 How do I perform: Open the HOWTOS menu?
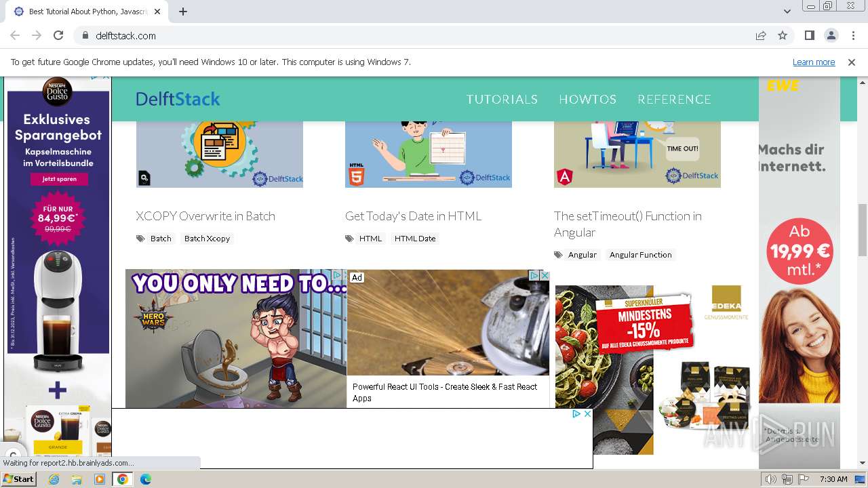point(587,99)
